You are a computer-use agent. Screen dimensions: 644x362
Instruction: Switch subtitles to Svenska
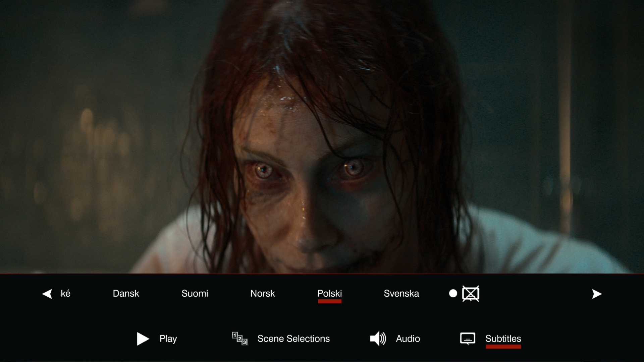click(401, 294)
